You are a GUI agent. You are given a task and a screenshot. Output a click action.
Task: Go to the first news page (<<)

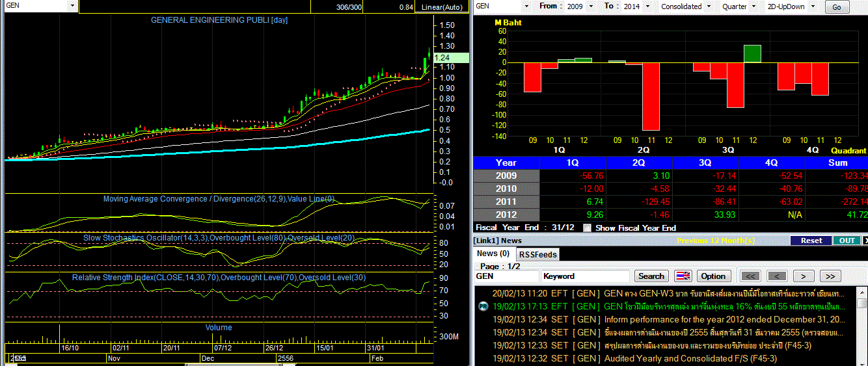(x=751, y=276)
